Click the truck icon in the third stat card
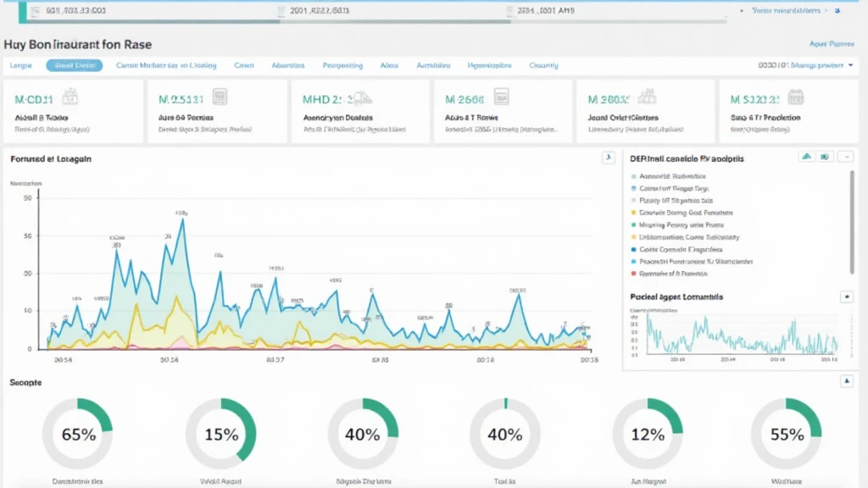The image size is (868, 488). [x=363, y=98]
